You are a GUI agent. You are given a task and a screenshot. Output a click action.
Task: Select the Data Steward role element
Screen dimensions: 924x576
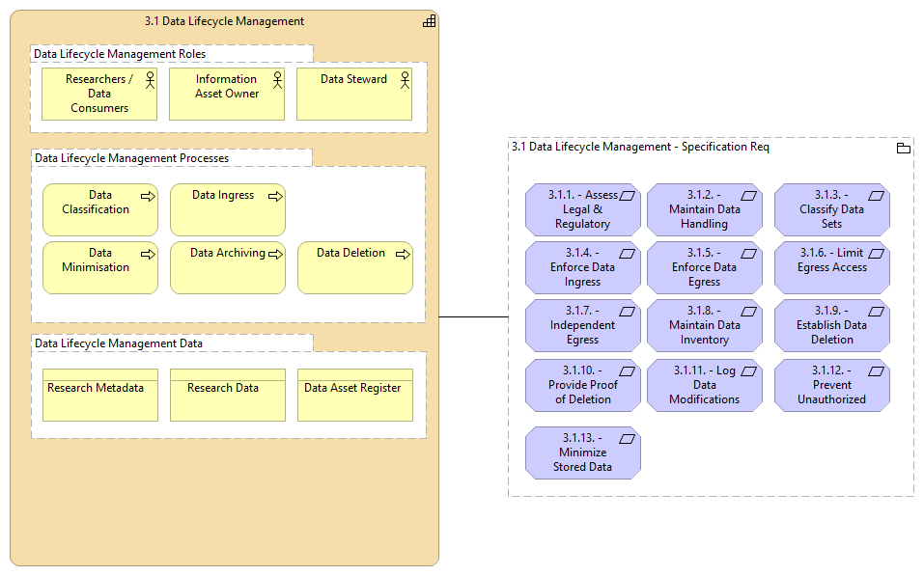[x=354, y=95]
